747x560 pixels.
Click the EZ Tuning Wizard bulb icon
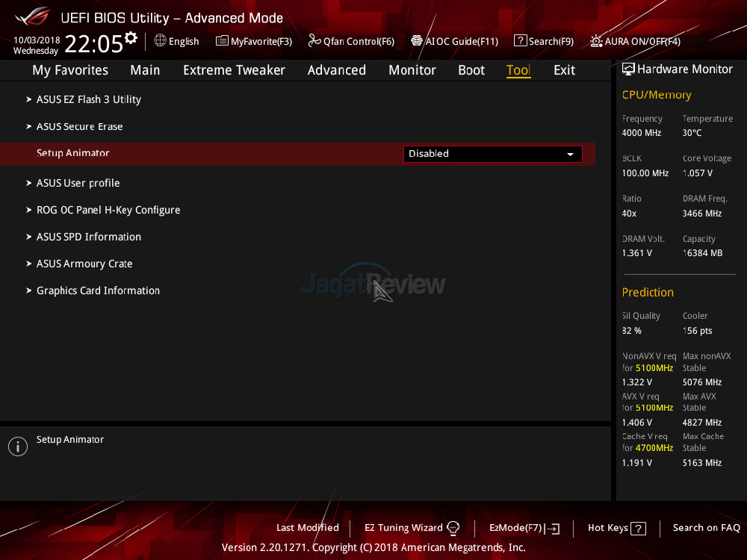point(453,528)
